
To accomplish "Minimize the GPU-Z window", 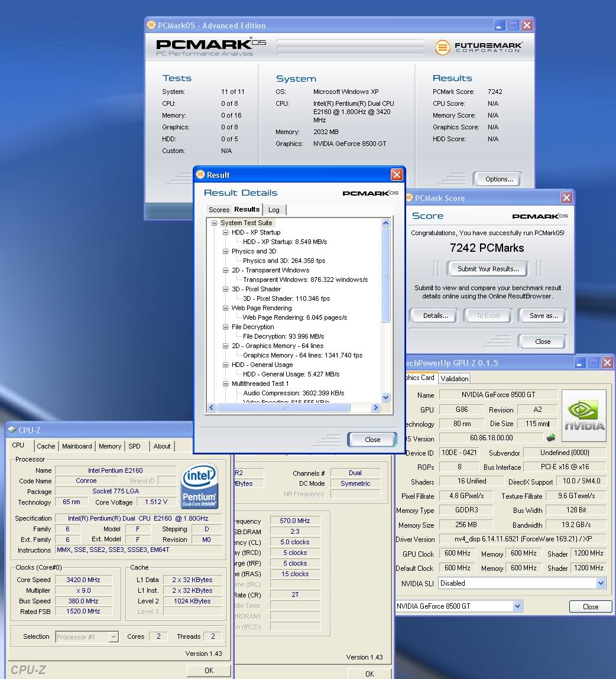I will tap(579, 363).
